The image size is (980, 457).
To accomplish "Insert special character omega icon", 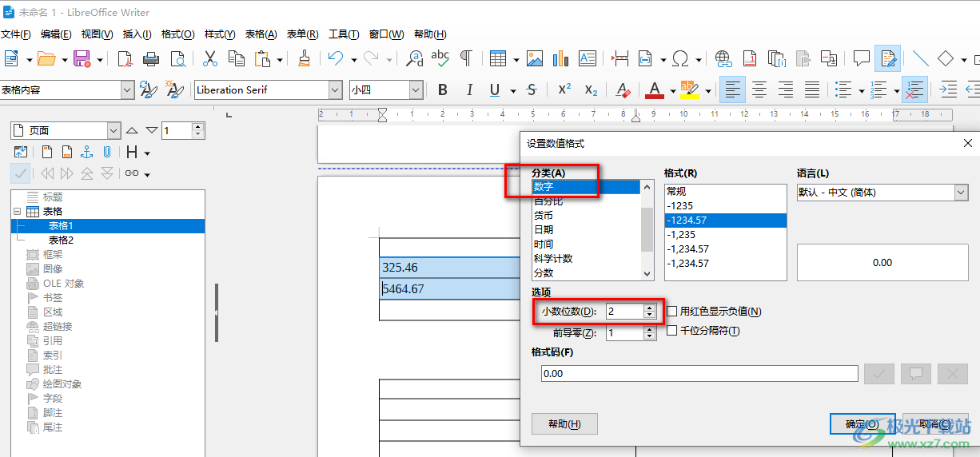I will point(681,58).
